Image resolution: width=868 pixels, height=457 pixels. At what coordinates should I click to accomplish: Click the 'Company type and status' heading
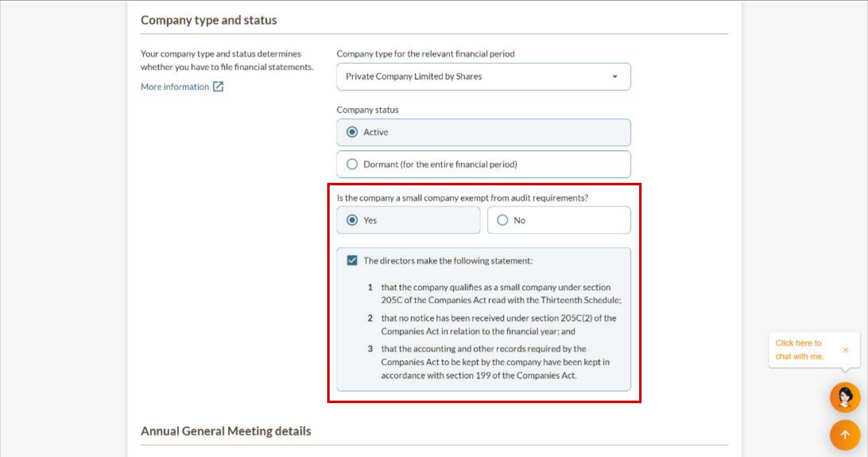tap(209, 20)
